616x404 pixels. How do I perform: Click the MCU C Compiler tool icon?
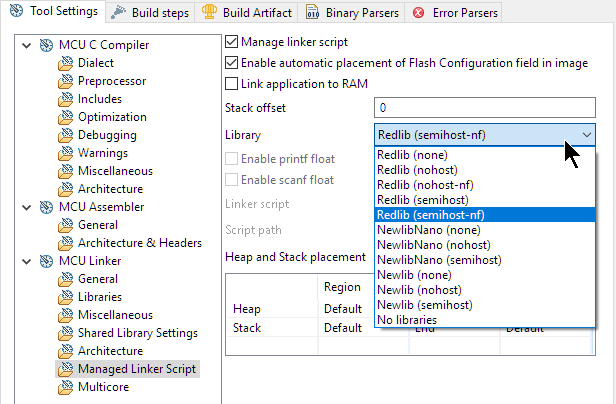46,45
